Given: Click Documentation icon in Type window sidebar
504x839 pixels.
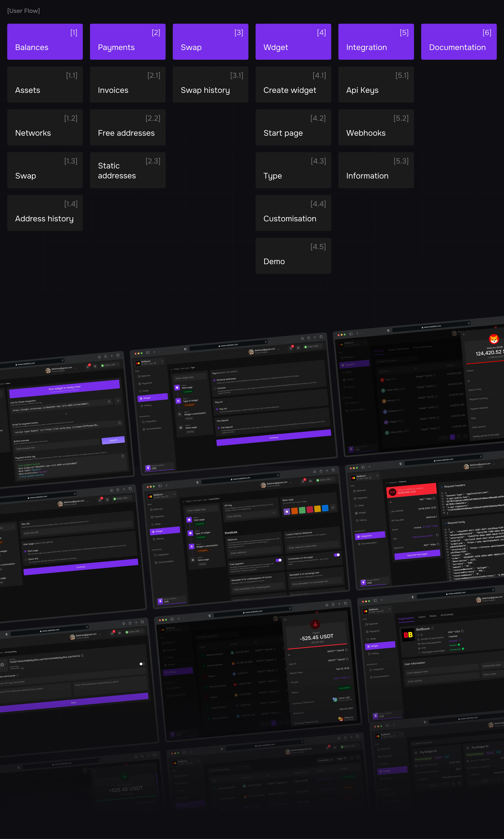Looking at the screenshot, I should pyautogui.click(x=144, y=429).
